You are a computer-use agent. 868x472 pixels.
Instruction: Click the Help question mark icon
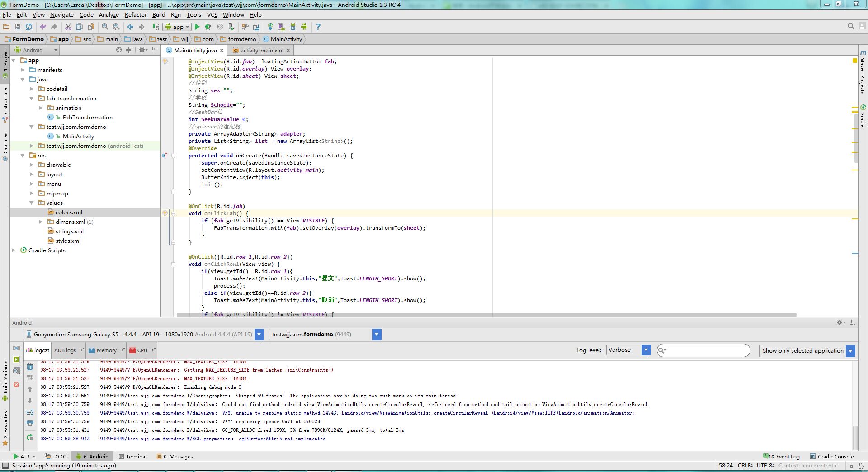[x=318, y=27]
